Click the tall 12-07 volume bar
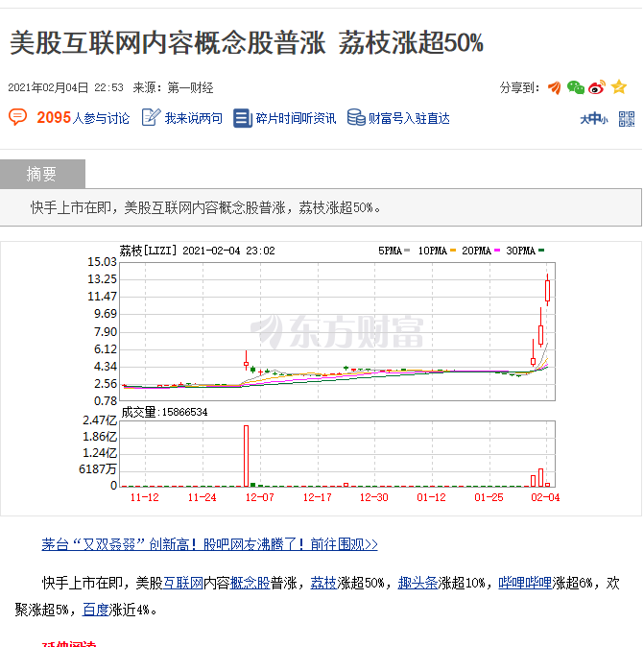This screenshot has width=644, height=647. [247, 456]
